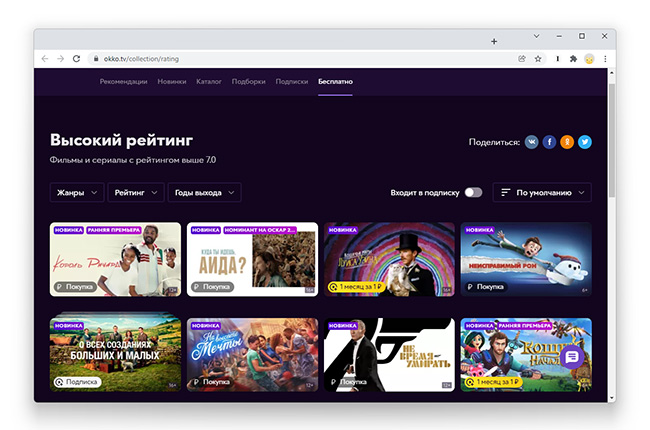Open the 'По умолчанию' sort dropdown
This screenshot has height=430, width=650.
tap(542, 192)
